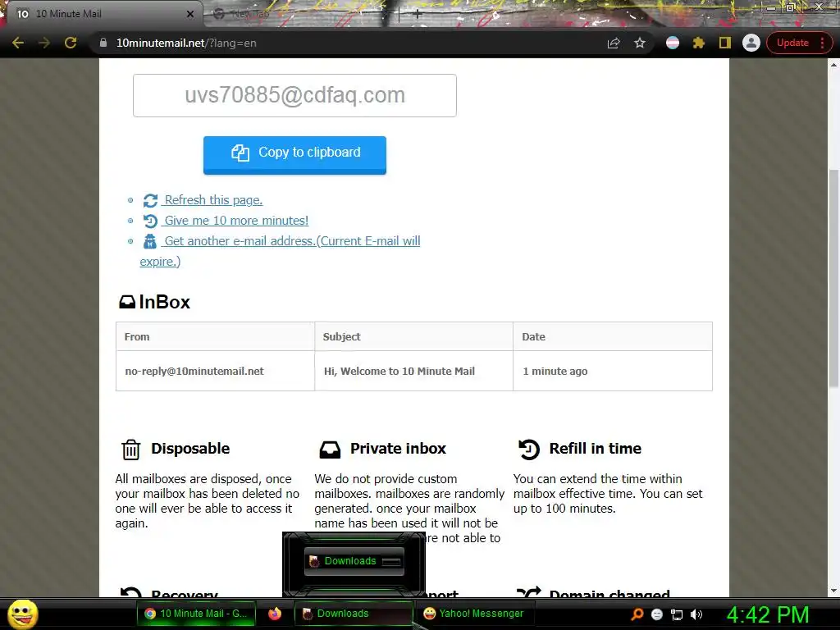This screenshot has width=840, height=630.
Task: Bookmark this page with the star icon
Action: [x=640, y=43]
